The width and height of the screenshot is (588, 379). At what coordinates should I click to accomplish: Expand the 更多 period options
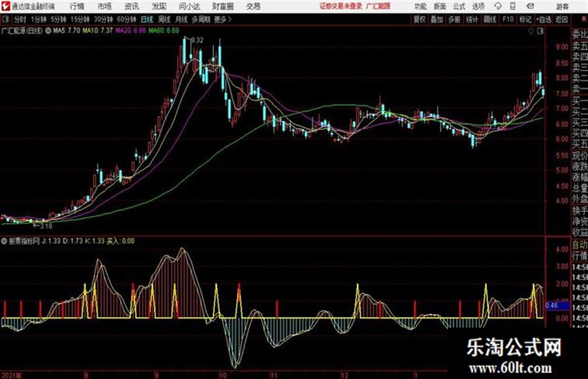(x=223, y=19)
